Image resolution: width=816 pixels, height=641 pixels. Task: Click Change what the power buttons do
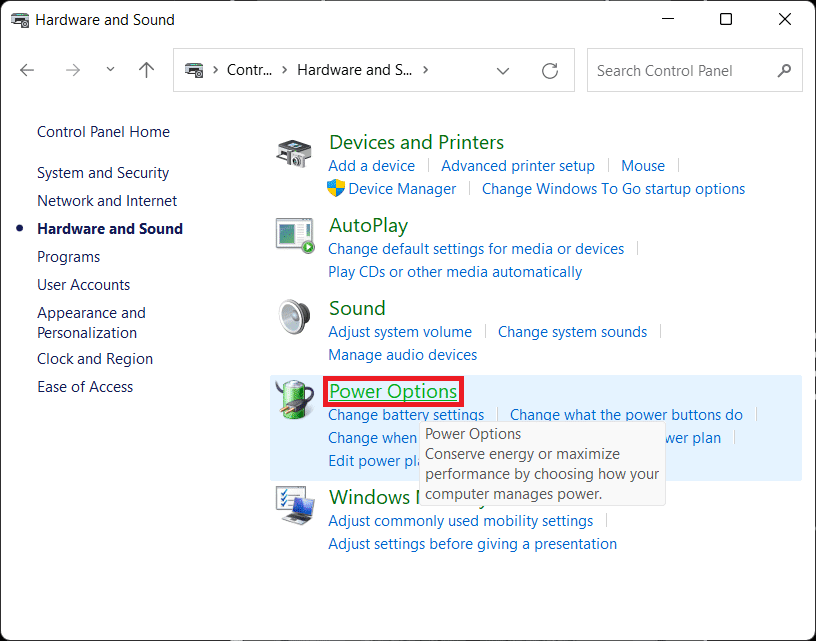tap(626, 415)
